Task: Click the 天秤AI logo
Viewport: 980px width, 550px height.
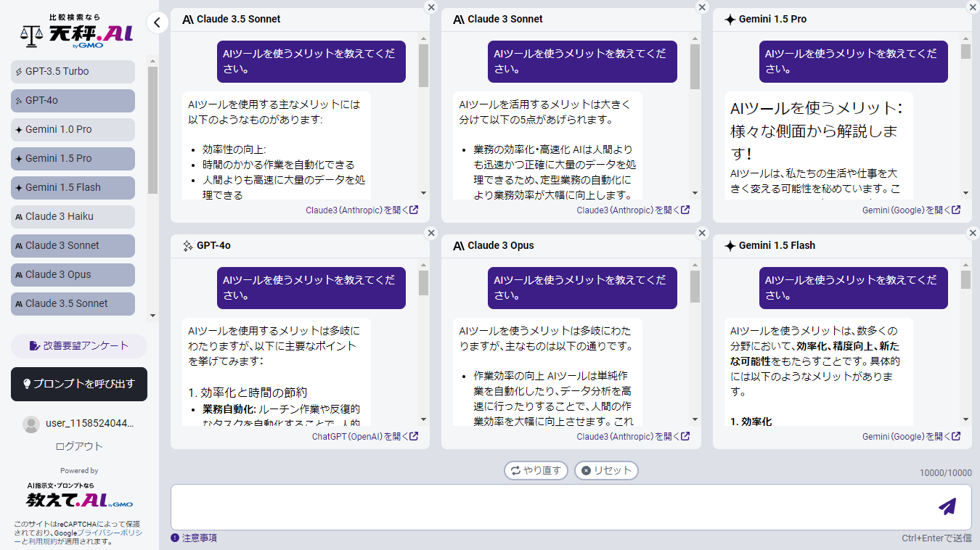Action: click(78, 32)
